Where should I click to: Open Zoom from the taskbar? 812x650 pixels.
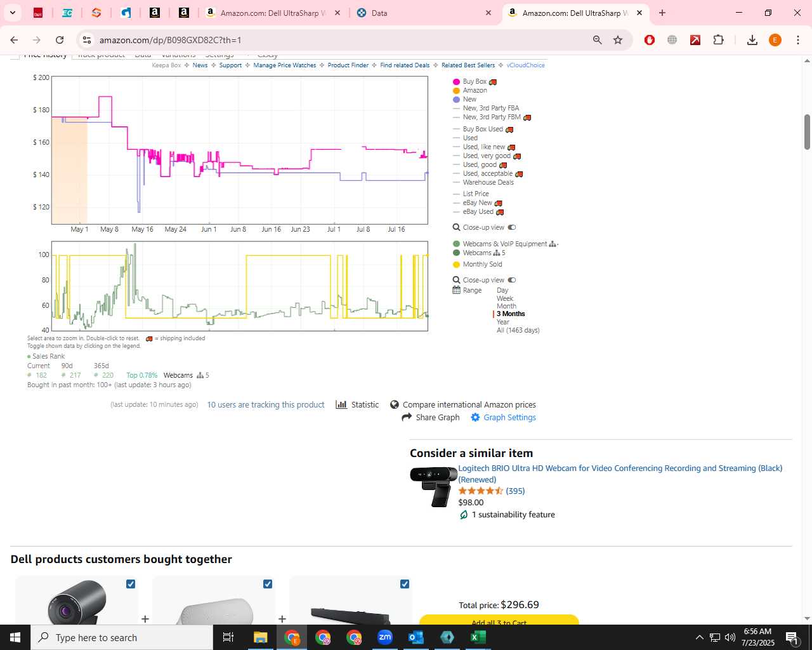(385, 637)
